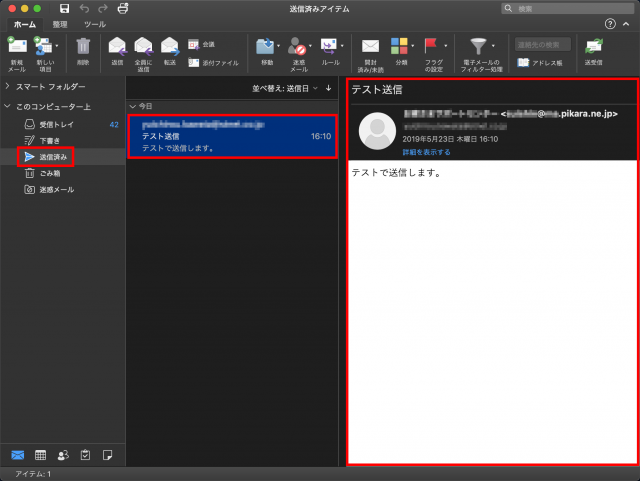Image resolution: width=640 pixels, height=481 pixels.
Task: Switch to the 整理 (Organize) ribbon tab
Action: click(x=61, y=24)
